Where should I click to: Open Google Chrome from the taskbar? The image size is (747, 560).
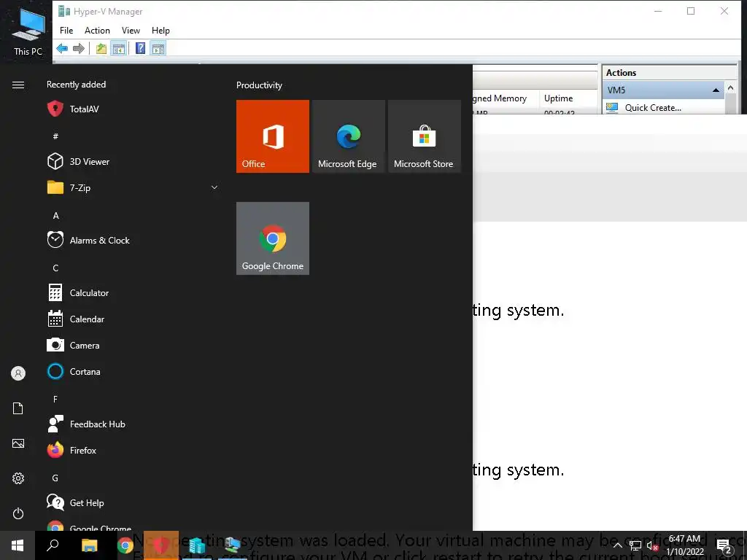125,545
